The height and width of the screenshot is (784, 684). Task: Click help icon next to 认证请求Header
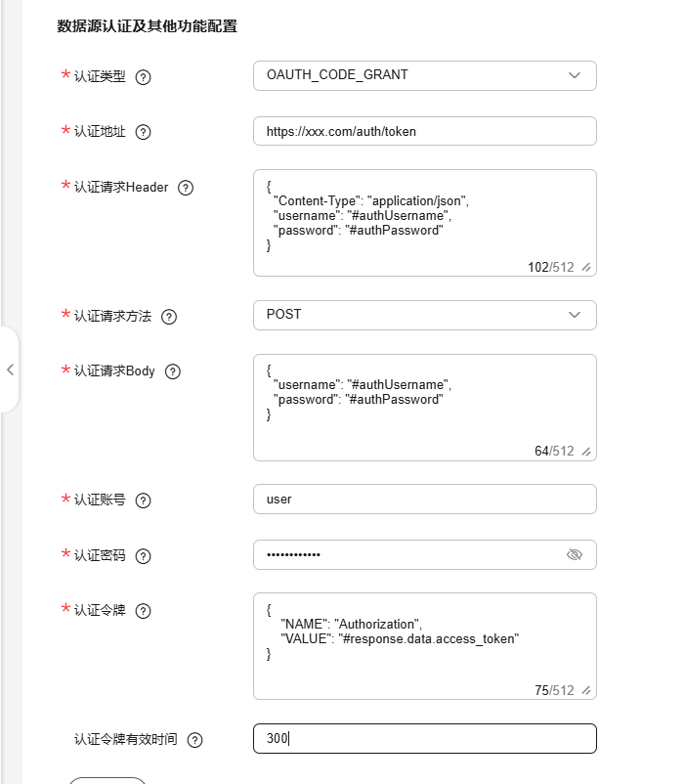(x=186, y=188)
